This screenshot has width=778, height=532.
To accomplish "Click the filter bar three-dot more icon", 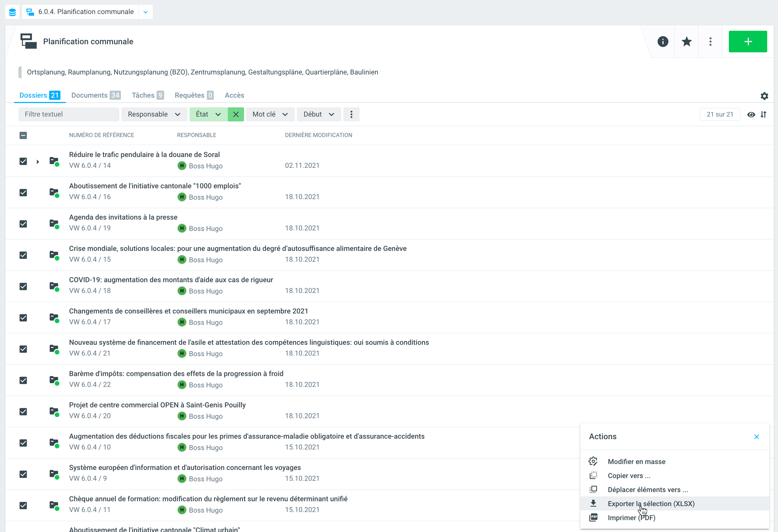I will (x=351, y=114).
